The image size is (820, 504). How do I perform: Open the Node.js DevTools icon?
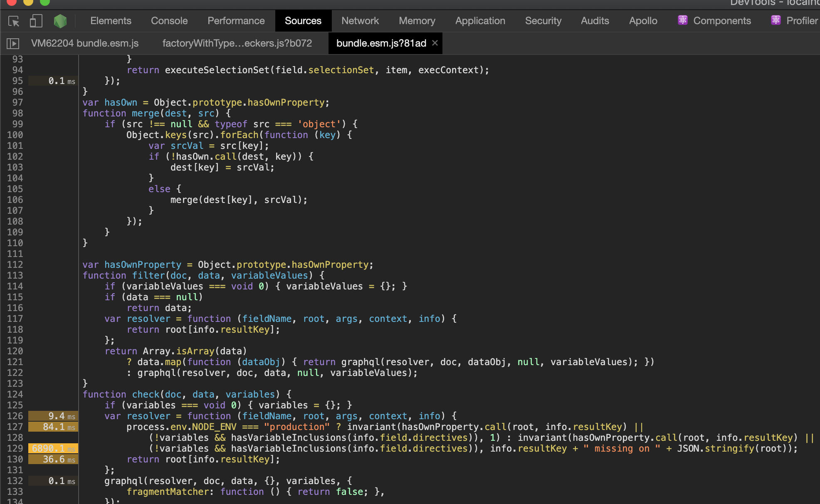[60, 21]
